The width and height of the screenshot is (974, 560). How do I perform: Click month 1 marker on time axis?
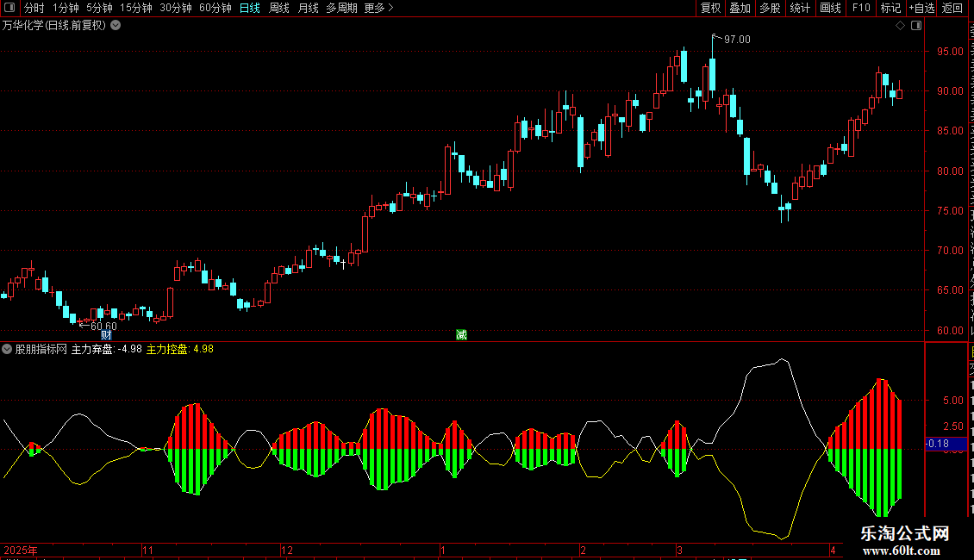click(x=443, y=550)
